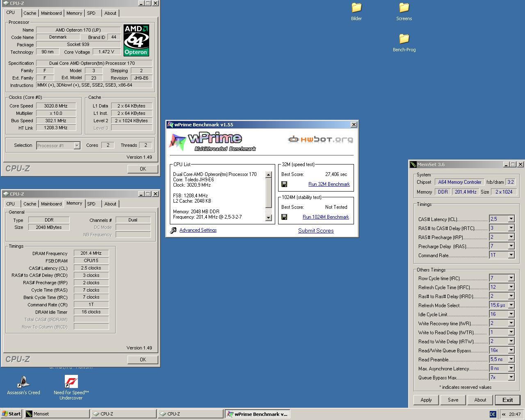This screenshot has height=420, width=525.
Task: Open Mainboard tab in top CPU-Z window
Action: [51, 13]
